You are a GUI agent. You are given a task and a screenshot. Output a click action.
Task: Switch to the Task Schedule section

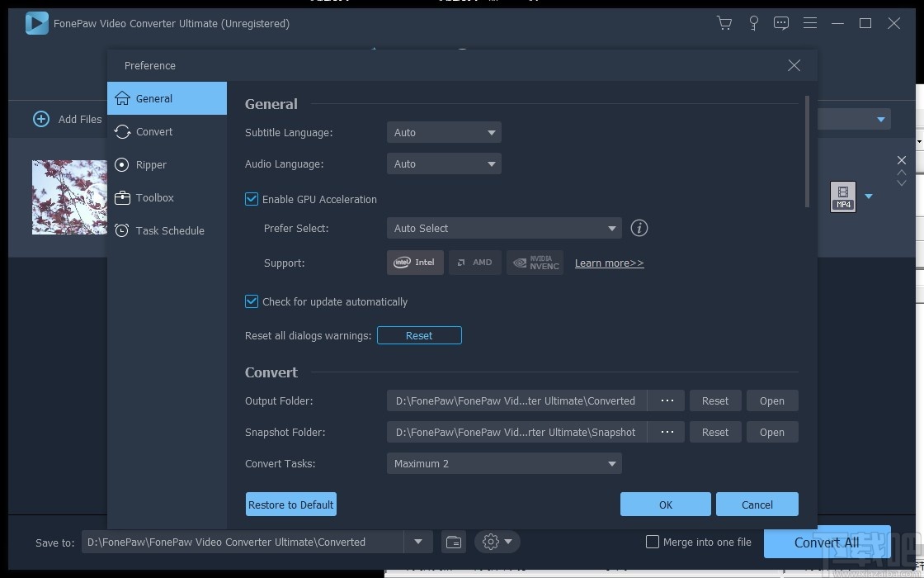click(x=169, y=230)
